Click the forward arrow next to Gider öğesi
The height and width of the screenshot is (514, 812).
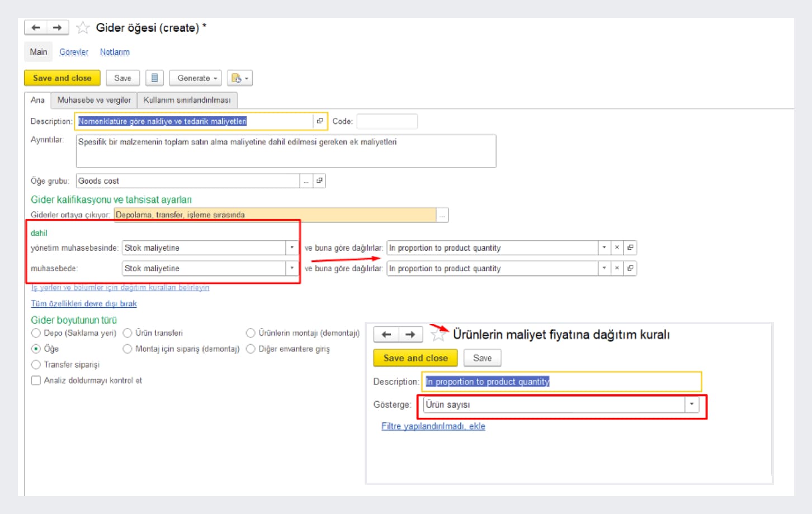tap(57, 27)
